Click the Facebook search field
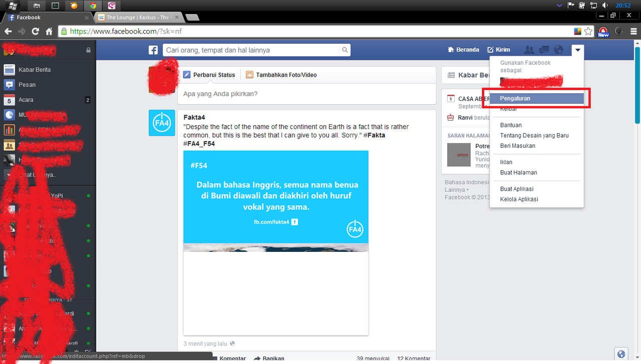Image resolution: width=641 pixels, height=364 pixels. [x=251, y=50]
